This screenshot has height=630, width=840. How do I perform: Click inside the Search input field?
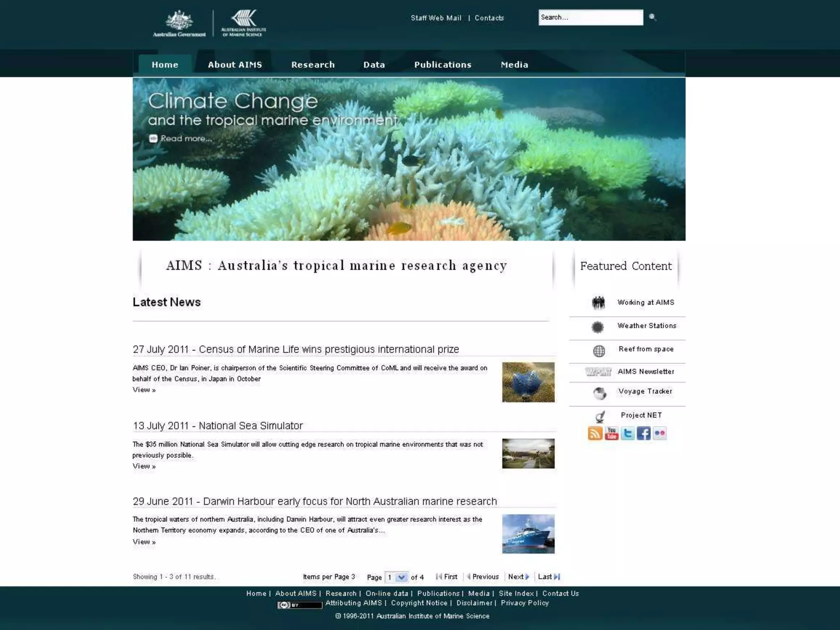(590, 17)
